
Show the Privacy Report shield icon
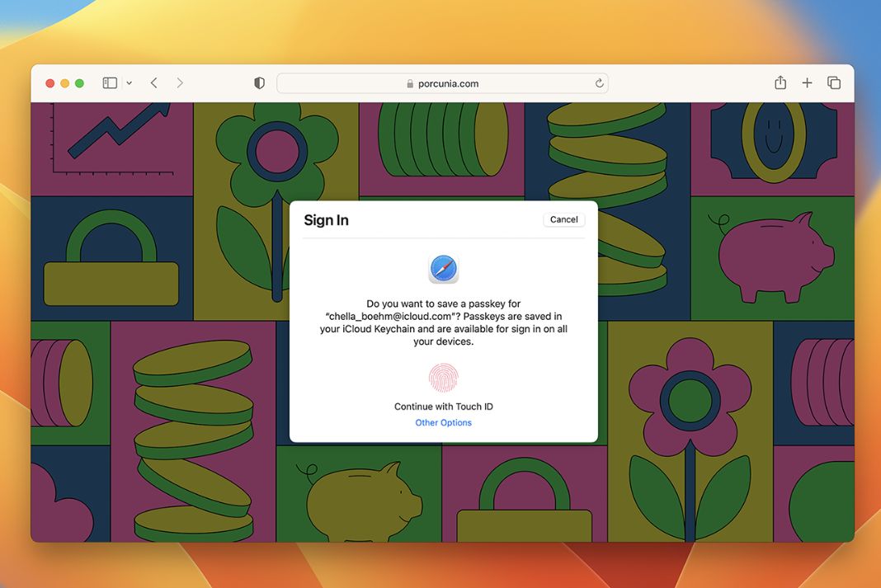tap(259, 82)
